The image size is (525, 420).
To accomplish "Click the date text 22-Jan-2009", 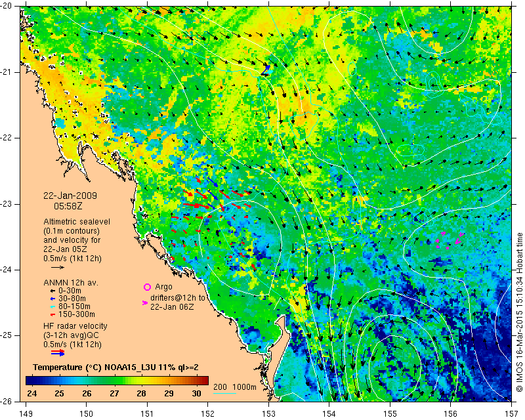I will 70,196.
